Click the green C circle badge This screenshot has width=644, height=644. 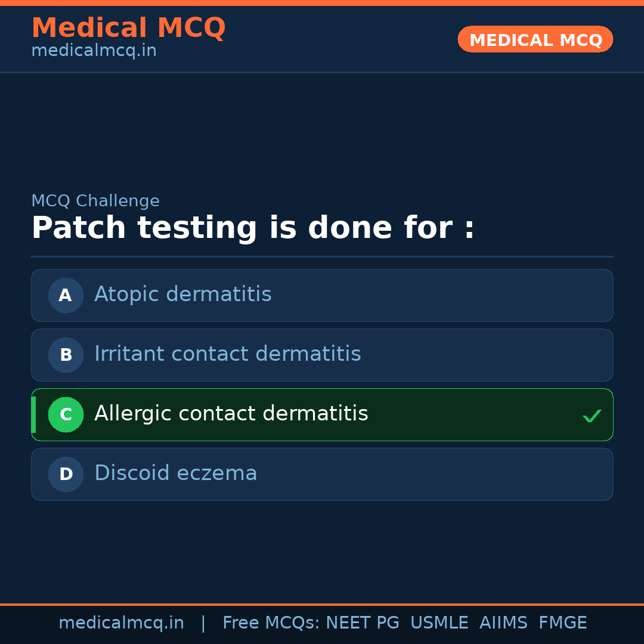pos(66,414)
